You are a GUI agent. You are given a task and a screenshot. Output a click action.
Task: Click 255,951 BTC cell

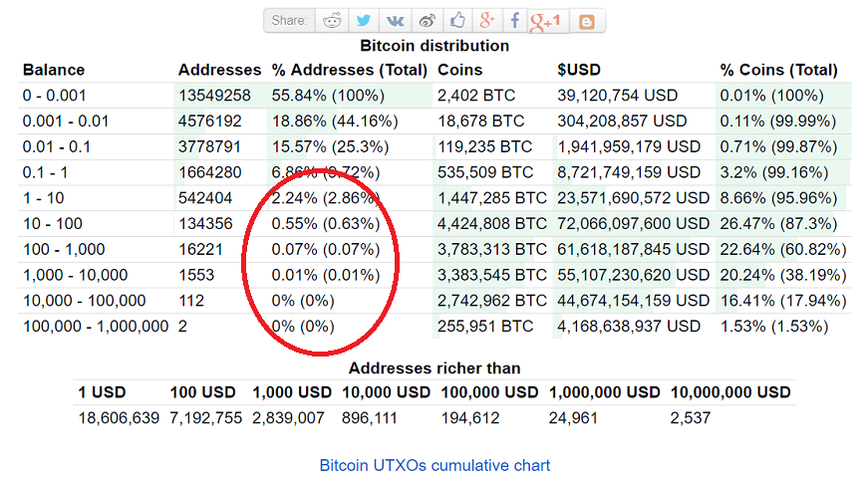pos(485,327)
